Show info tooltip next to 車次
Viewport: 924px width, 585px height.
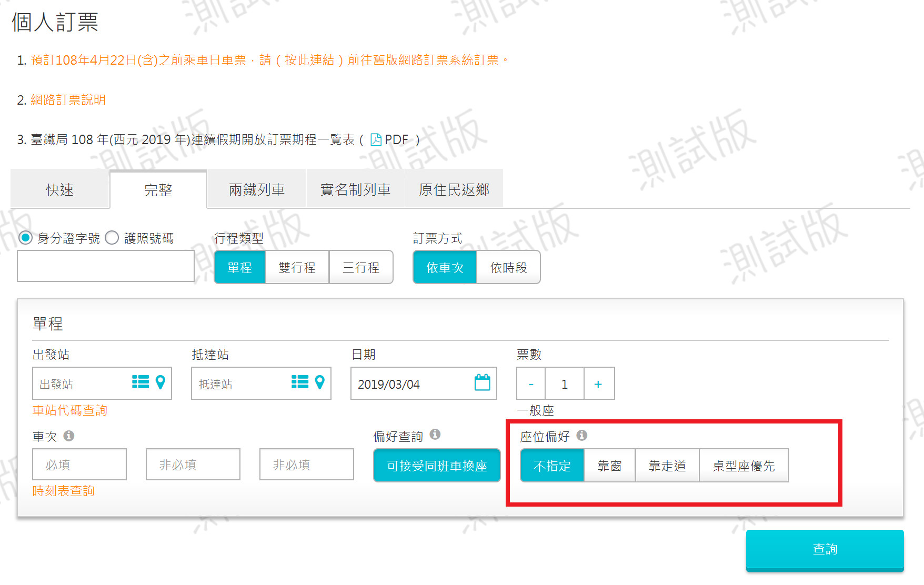pos(69,436)
